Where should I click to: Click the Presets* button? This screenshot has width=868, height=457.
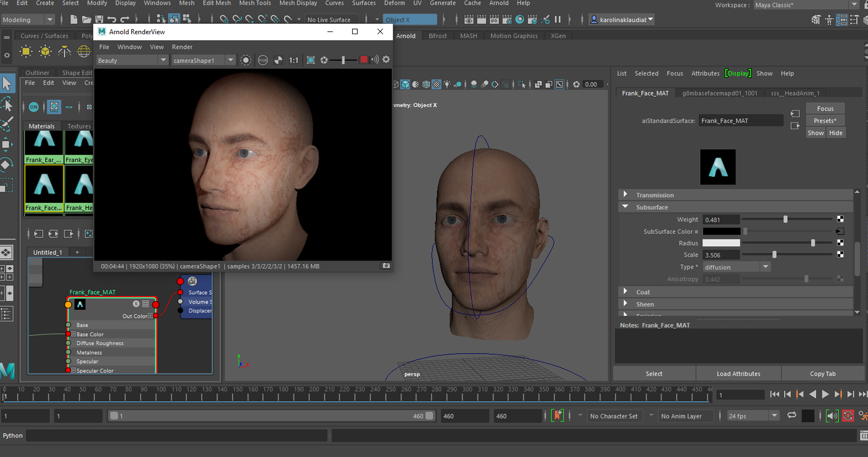(x=825, y=120)
